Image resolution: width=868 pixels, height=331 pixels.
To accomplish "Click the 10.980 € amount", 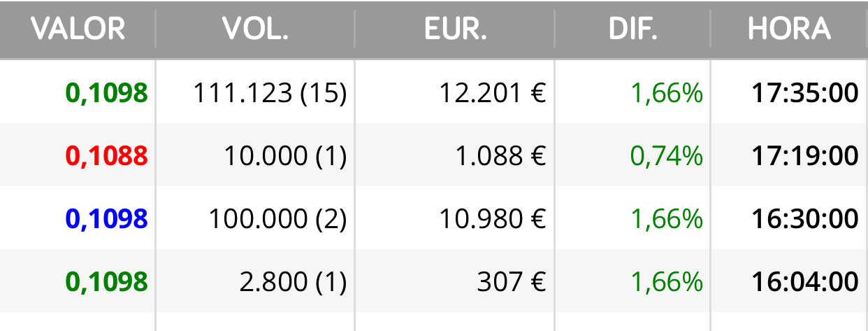I will point(493,218).
